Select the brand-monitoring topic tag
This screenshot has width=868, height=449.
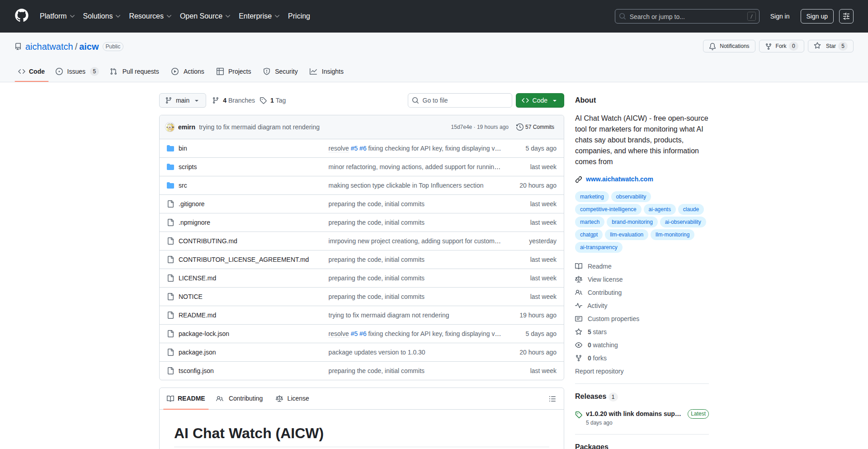[632, 222]
